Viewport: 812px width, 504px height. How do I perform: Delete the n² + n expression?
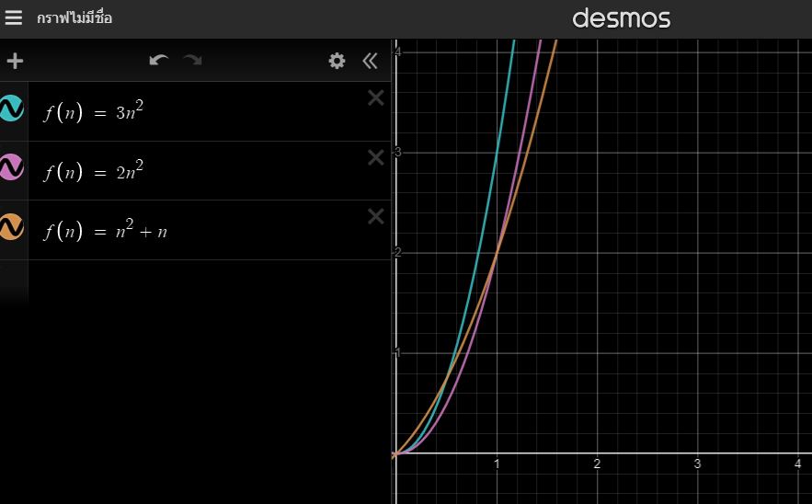coord(375,216)
